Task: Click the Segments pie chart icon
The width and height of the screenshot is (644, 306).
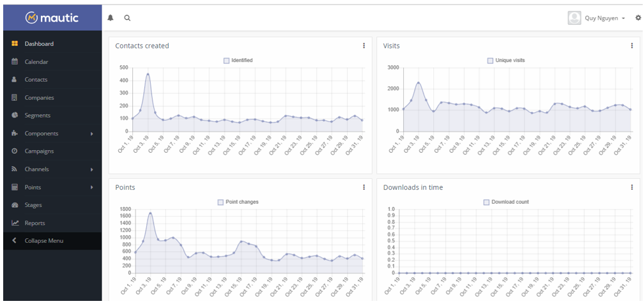Action: [15, 116]
